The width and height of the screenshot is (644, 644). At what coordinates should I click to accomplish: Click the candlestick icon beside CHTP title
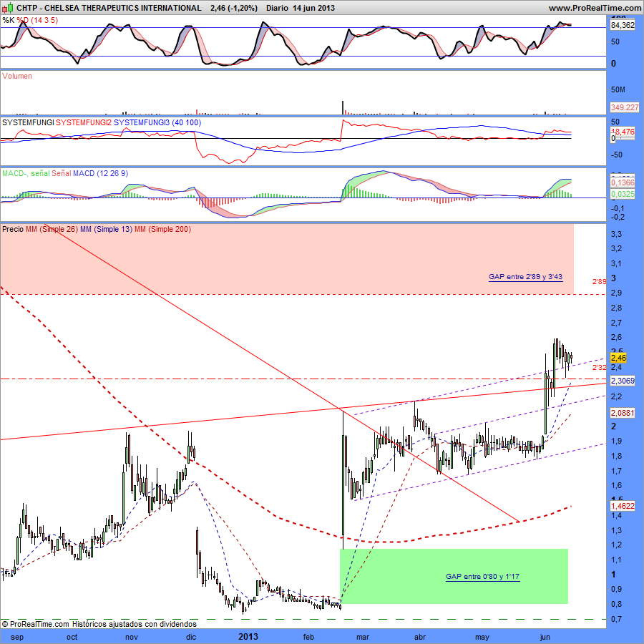[7, 8]
